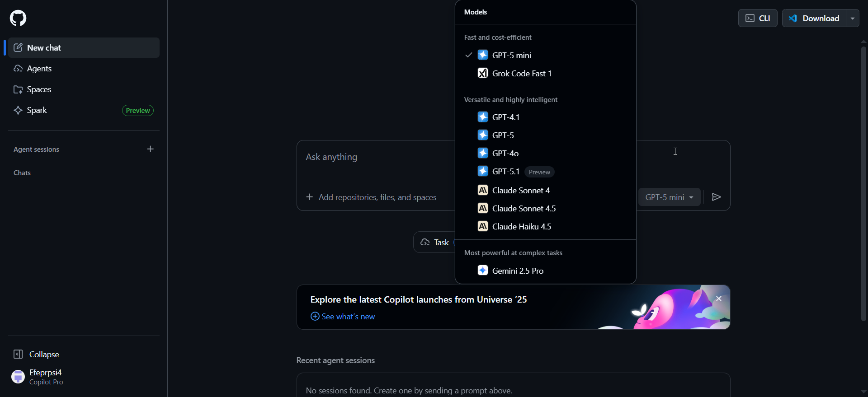Choose Grok Code Fast 1 model
868x397 pixels.
click(x=521, y=73)
